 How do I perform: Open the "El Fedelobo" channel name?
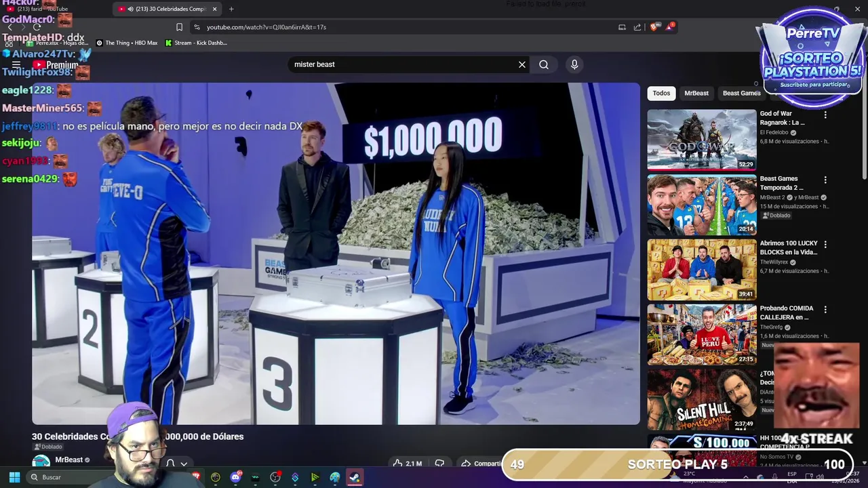click(x=774, y=133)
